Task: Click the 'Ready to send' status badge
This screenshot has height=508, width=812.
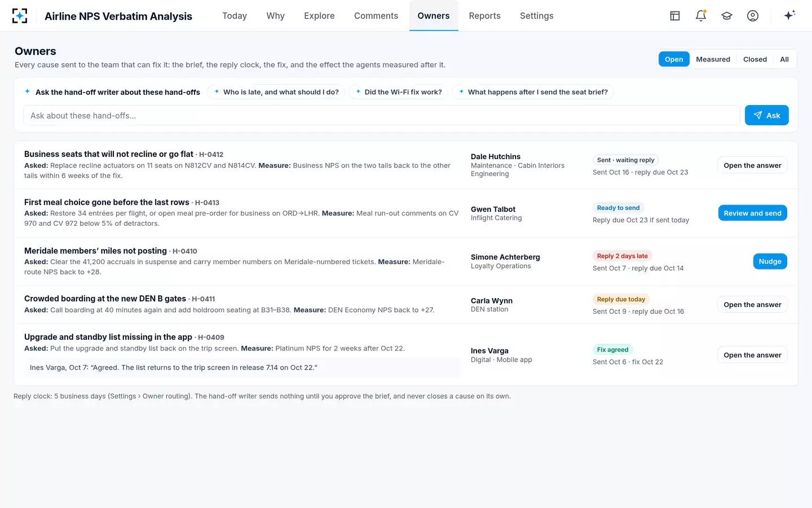Action: coord(619,208)
